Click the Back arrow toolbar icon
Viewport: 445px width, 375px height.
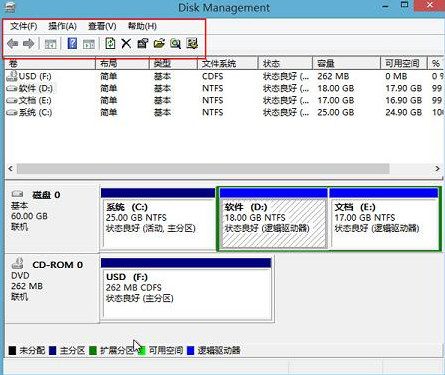click(x=13, y=44)
